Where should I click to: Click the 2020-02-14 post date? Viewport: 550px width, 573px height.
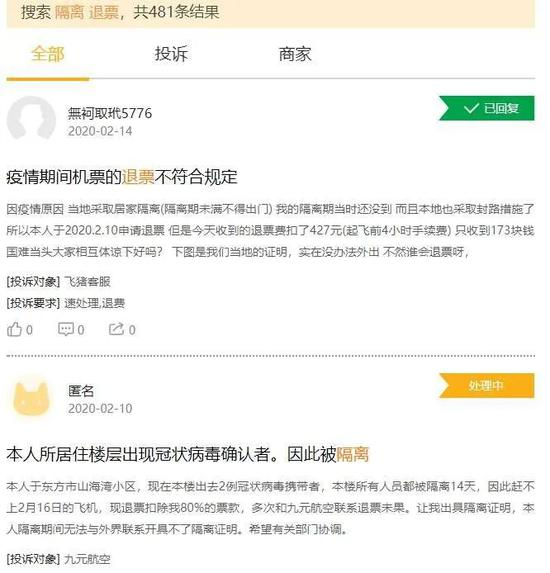pyautogui.click(x=100, y=131)
